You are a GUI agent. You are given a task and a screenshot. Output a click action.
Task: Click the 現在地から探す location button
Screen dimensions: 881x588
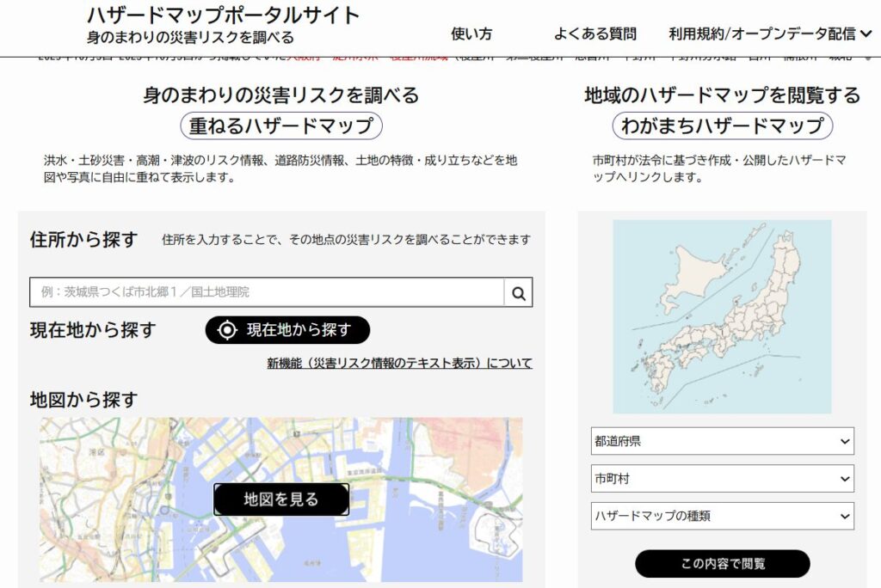coord(287,329)
